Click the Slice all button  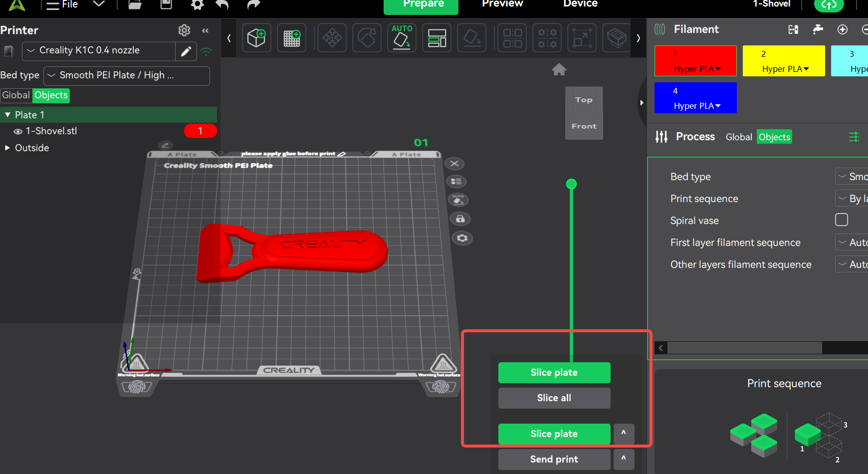click(x=554, y=398)
